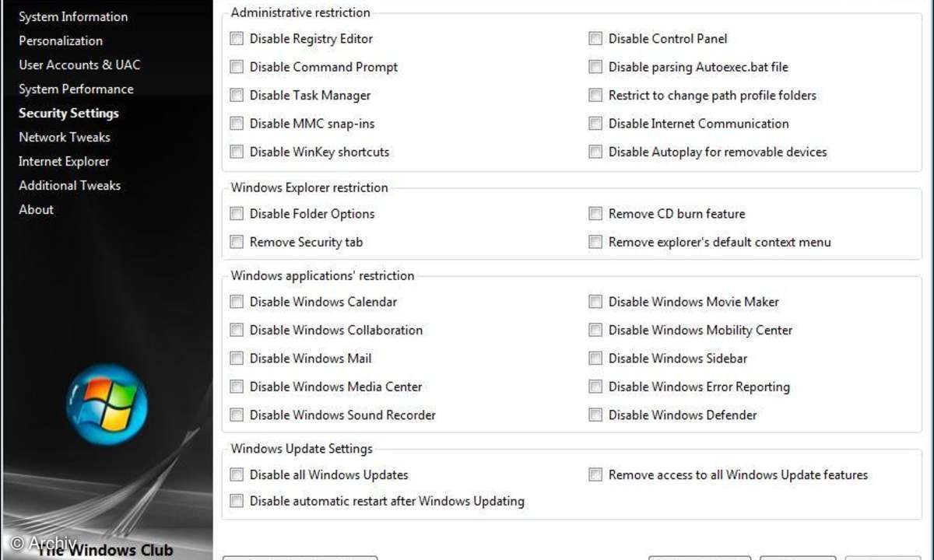934x560 pixels.
Task: Open the Internet Explorer tweaks section
Action: 64,161
